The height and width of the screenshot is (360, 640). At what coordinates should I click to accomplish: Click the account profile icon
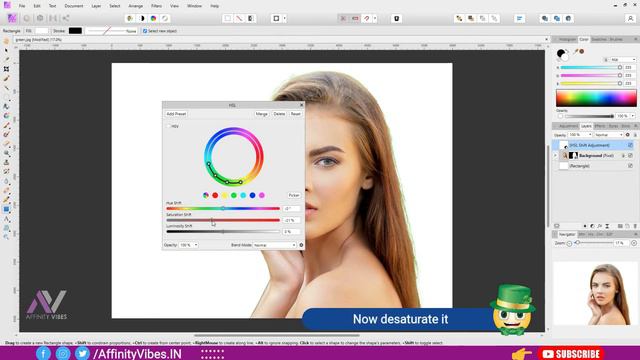[630, 18]
